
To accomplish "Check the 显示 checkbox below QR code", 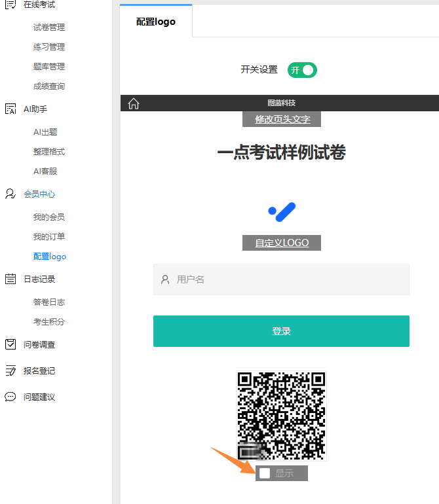I will pos(265,473).
